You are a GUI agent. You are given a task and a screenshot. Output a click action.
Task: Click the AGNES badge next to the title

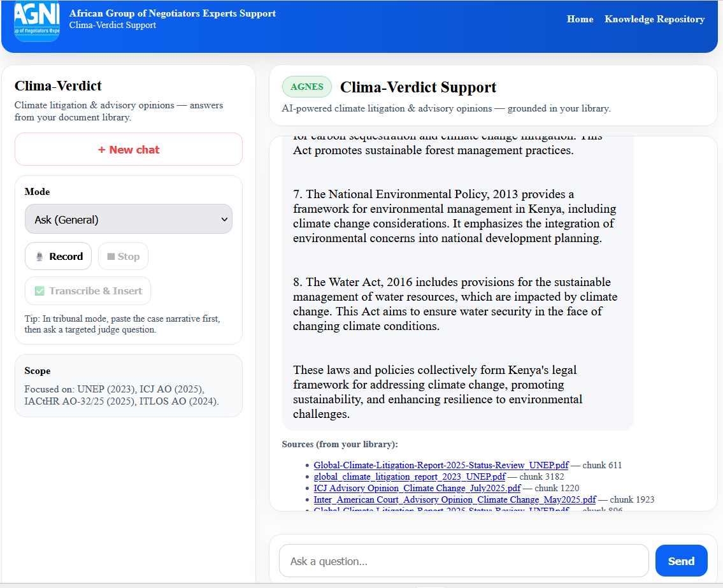click(307, 87)
